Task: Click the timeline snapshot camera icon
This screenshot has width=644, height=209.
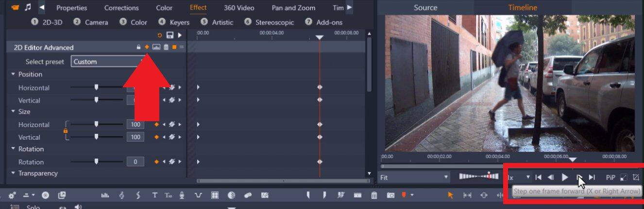Action: 390,195
